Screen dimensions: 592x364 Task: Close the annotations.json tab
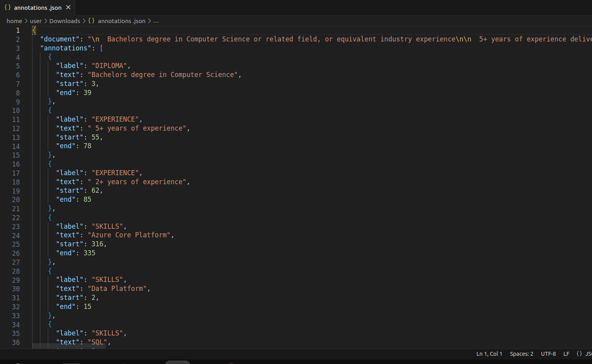pyautogui.click(x=68, y=7)
